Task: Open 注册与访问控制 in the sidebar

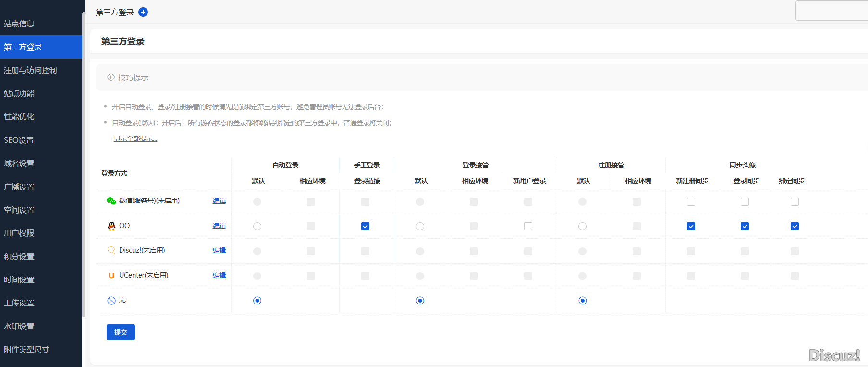Action: click(x=30, y=70)
